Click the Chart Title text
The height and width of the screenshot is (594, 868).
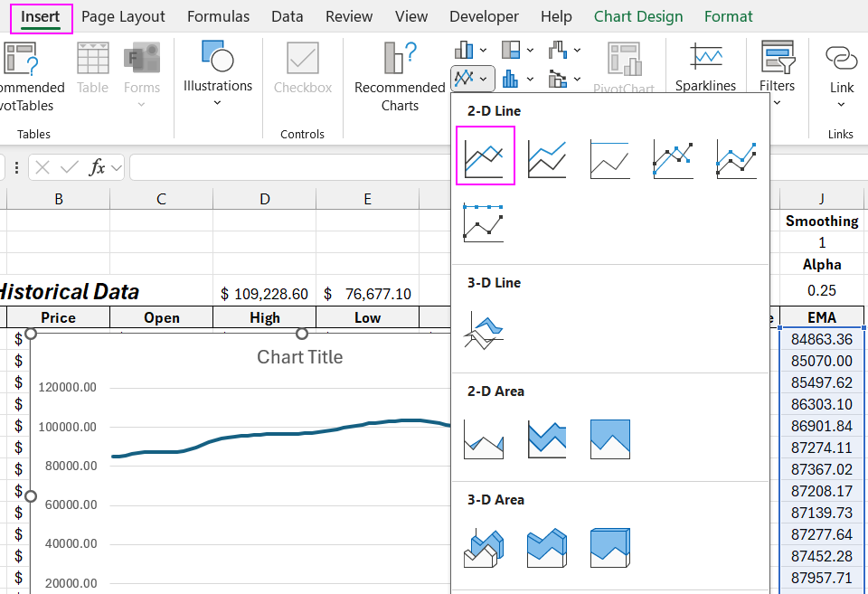tap(299, 357)
